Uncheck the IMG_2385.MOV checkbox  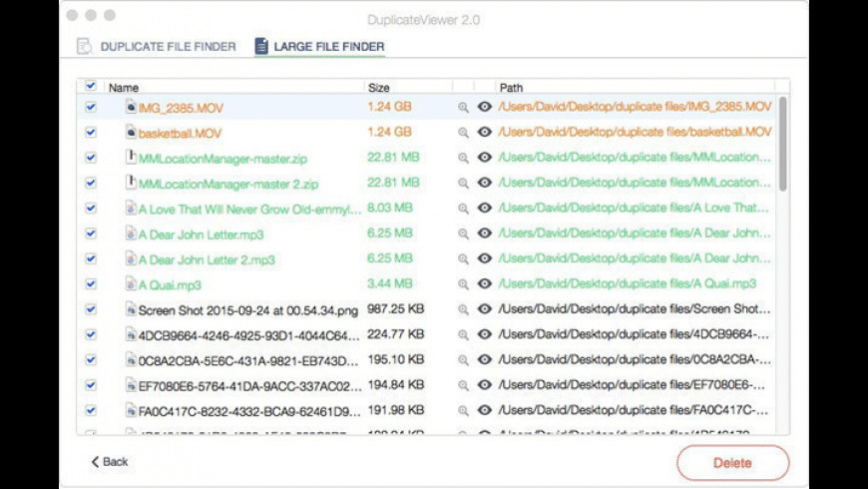tap(91, 107)
